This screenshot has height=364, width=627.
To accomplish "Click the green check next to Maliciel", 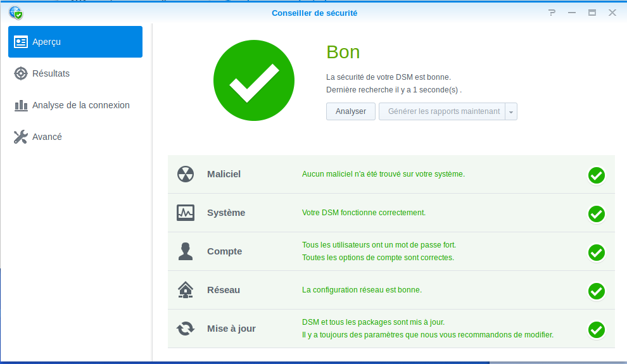I will coord(596,175).
